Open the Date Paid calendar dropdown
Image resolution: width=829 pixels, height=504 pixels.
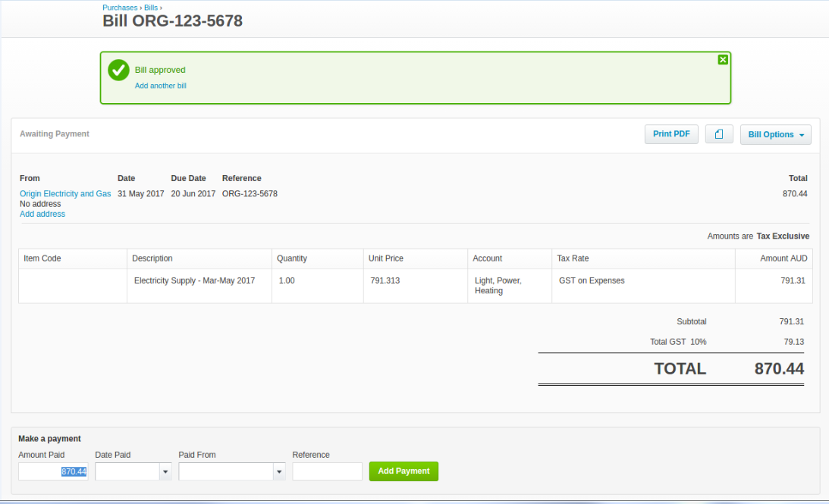pos(165,471)
